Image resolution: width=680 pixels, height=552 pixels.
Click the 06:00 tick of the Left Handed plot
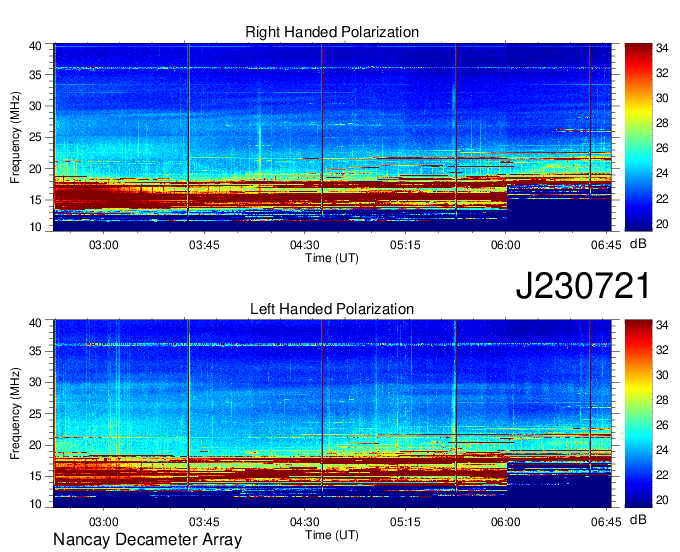pos(506,522)
